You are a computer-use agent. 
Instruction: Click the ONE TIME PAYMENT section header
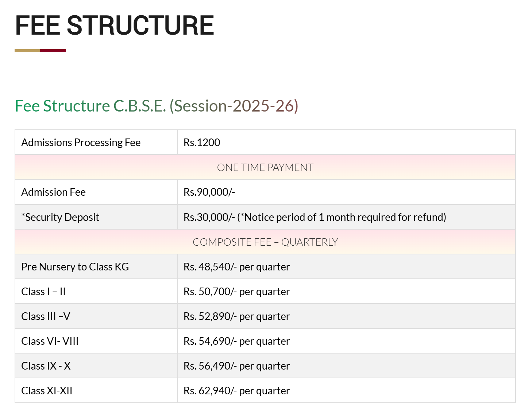(265, 167)
